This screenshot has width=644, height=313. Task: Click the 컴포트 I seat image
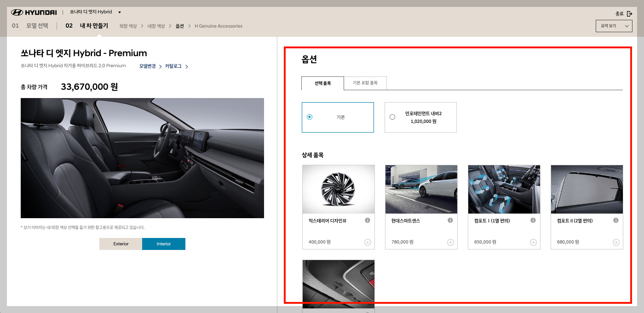504,189
